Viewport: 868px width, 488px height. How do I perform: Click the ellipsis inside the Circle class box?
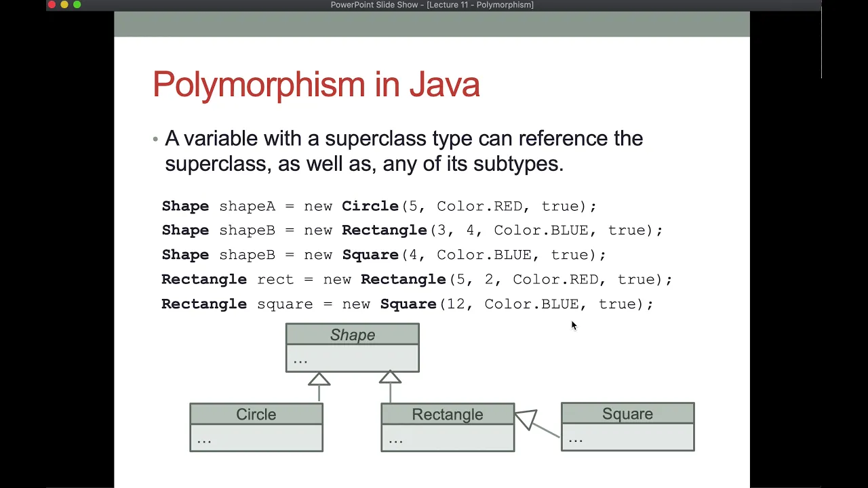tap(204, 441)
